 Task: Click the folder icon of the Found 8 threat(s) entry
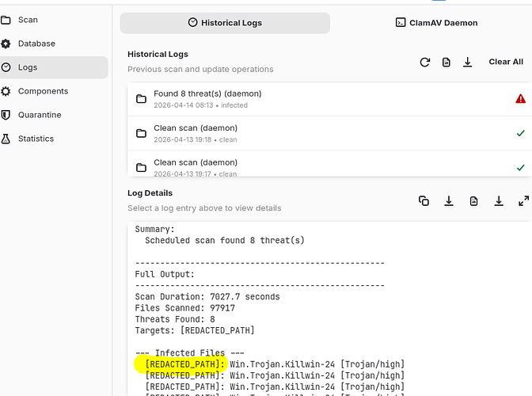point(141,99)
